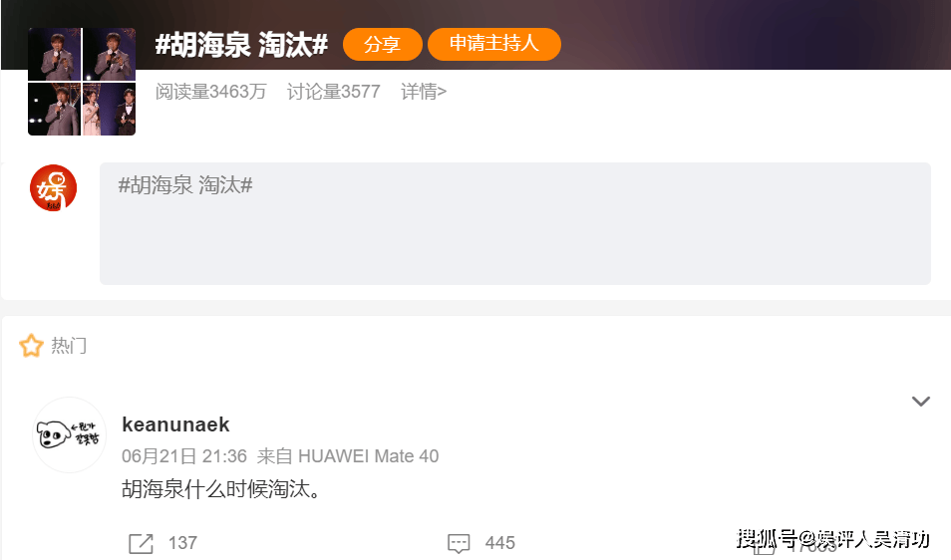The height and width of the screenshot is (560, 951).
Task: Click the 阅读量3463万 read count
Action: click(x=210, y=92)
